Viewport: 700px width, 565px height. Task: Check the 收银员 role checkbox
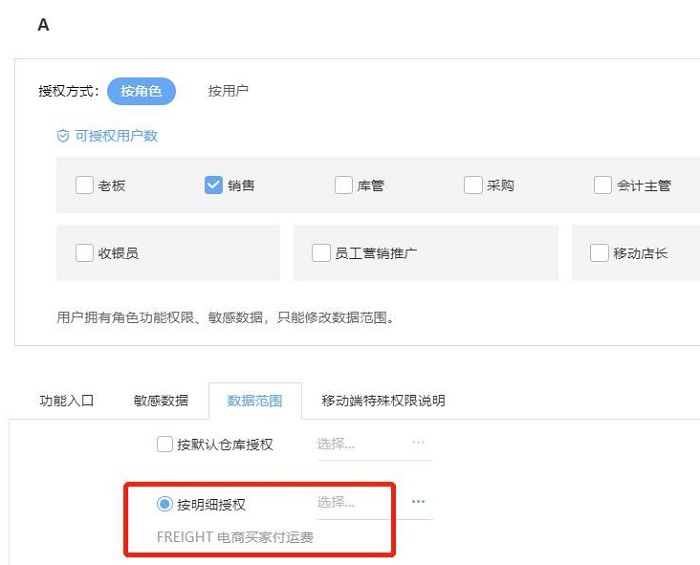coord(84,253)
